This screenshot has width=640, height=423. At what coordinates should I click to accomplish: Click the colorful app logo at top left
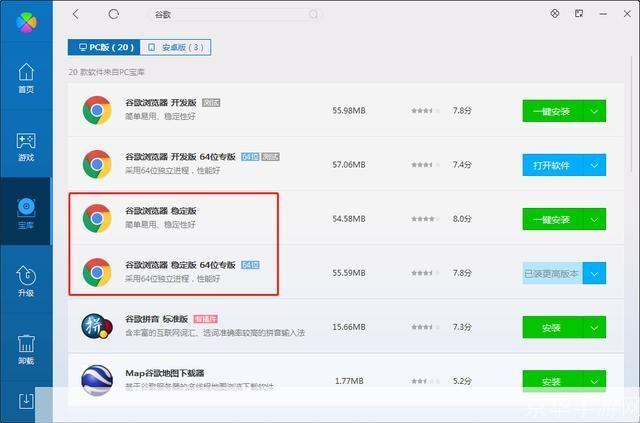tap(26, 22)
